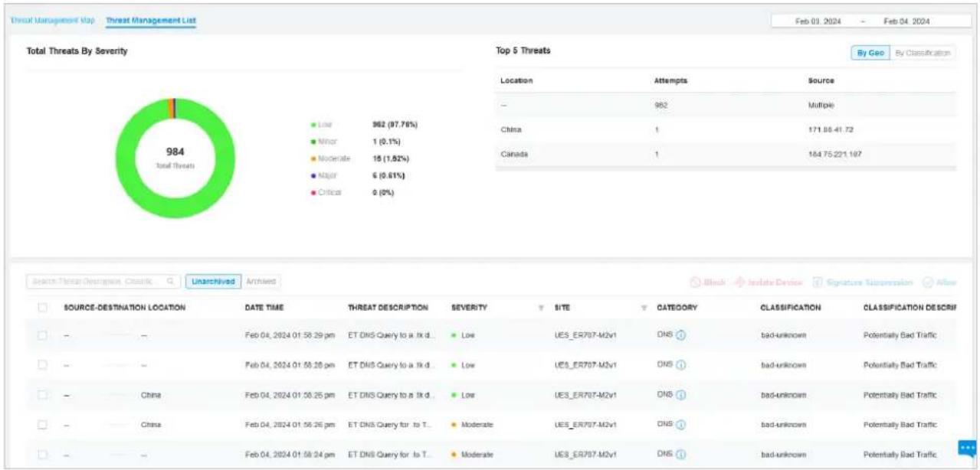Open DNS category info for 01:58:29 pm row

[680, 335]
